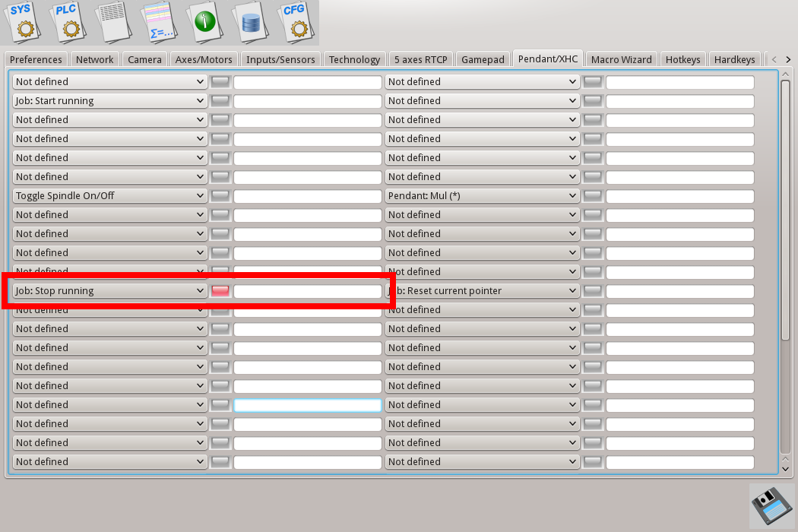798x532 pixels.
Task: Toggle indicator button beside Job: Start running
Action: (x=220, y=101)
